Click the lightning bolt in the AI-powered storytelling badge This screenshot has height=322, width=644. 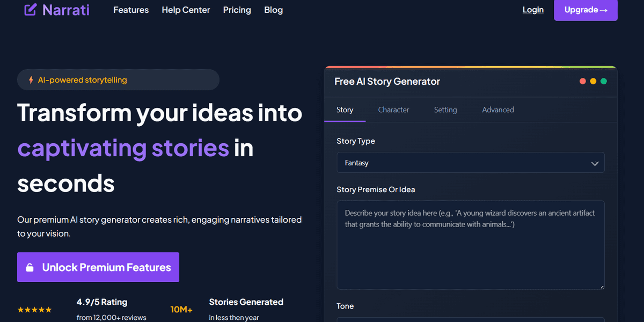point(31,79)
